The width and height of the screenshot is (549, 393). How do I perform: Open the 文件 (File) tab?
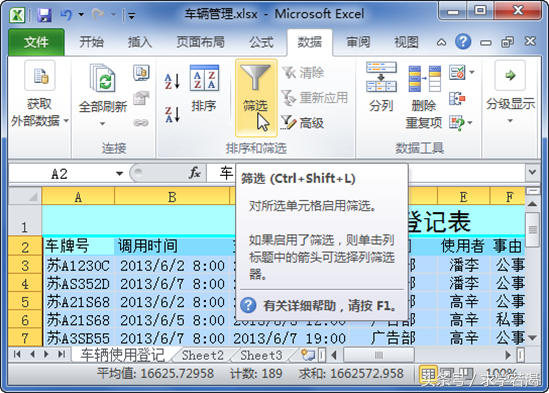tap(36, 42)
